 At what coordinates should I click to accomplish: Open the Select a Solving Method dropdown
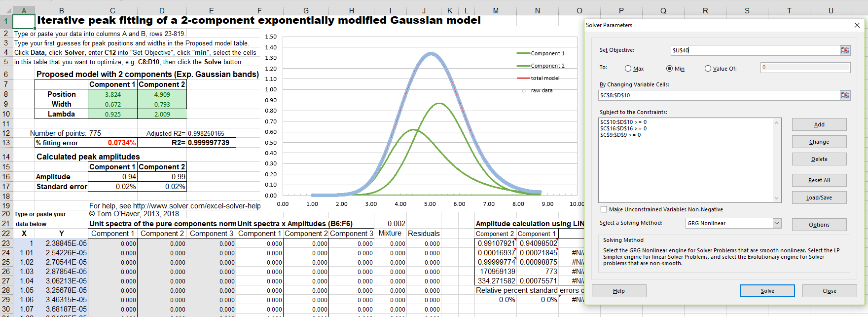(x=777, y=223)
